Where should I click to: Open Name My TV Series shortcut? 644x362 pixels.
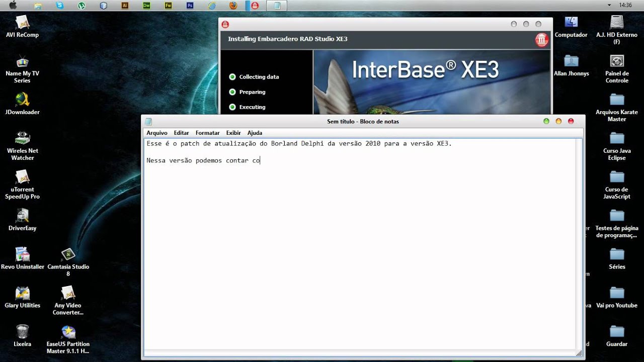pyautogui.click(x=22, y=69)
